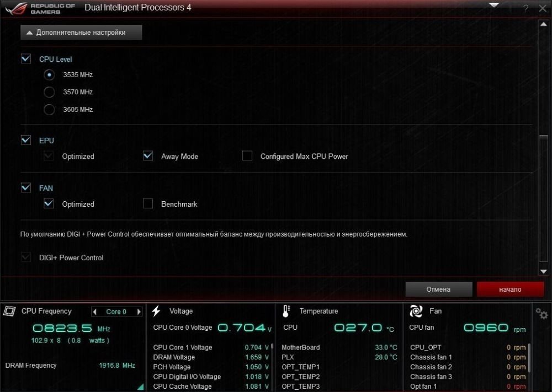Viewport: 552px width, 392px height.
Task: Open monitor settings gear icon
Action: point(542,314)
